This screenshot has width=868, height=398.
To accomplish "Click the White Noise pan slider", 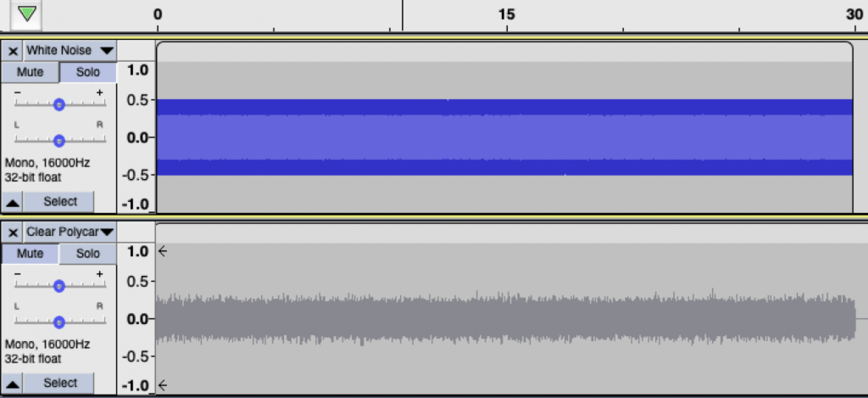I will (59, 141).
